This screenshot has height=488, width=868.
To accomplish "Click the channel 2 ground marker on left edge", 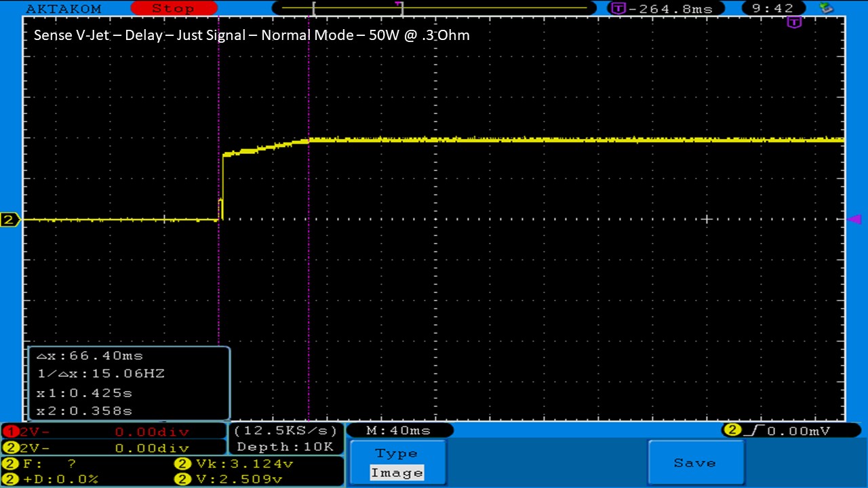I will click(x=9, y=220).
